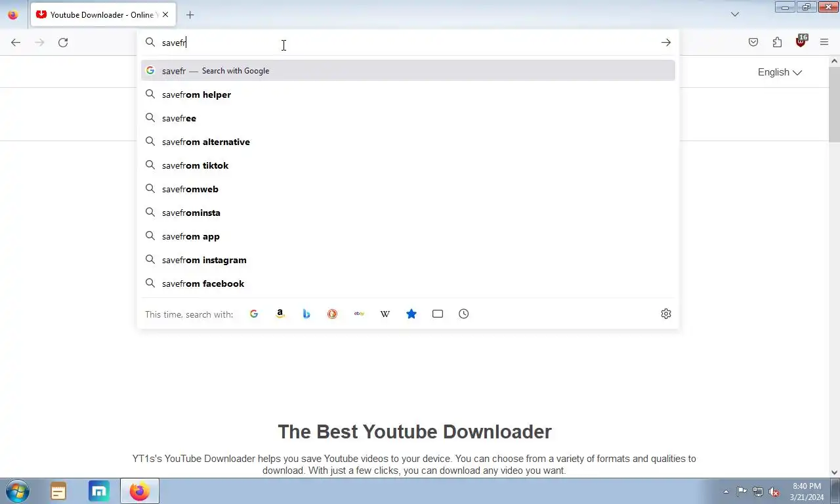This screenshot has height=504, width=840.
Task: Open the English language dropdown
Action: coord(780,72)
